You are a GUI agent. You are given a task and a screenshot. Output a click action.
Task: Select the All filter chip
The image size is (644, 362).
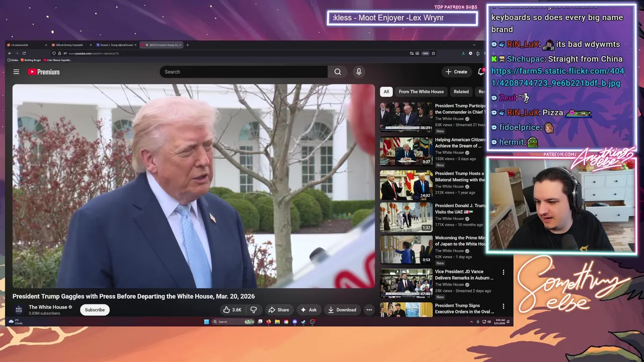(386, 92)
